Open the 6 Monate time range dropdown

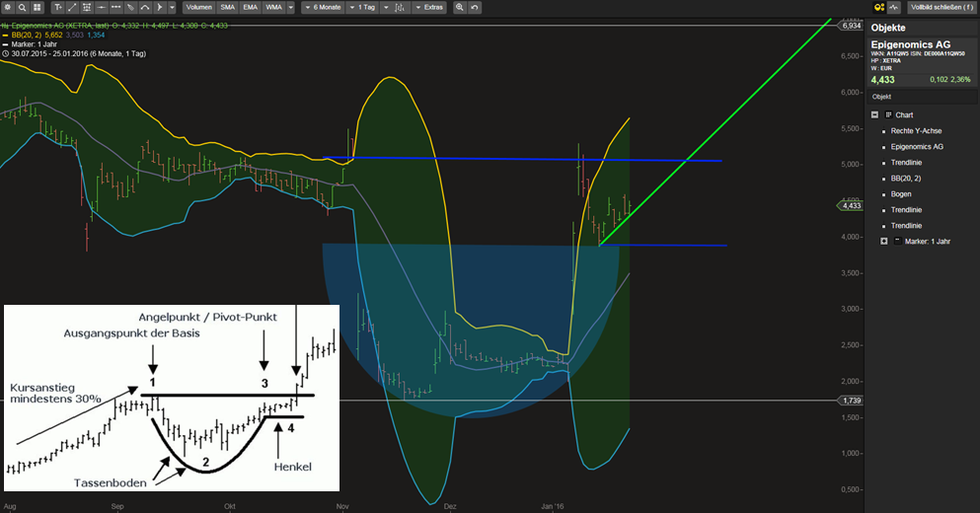pyautogui.click(x=323, y=8)
